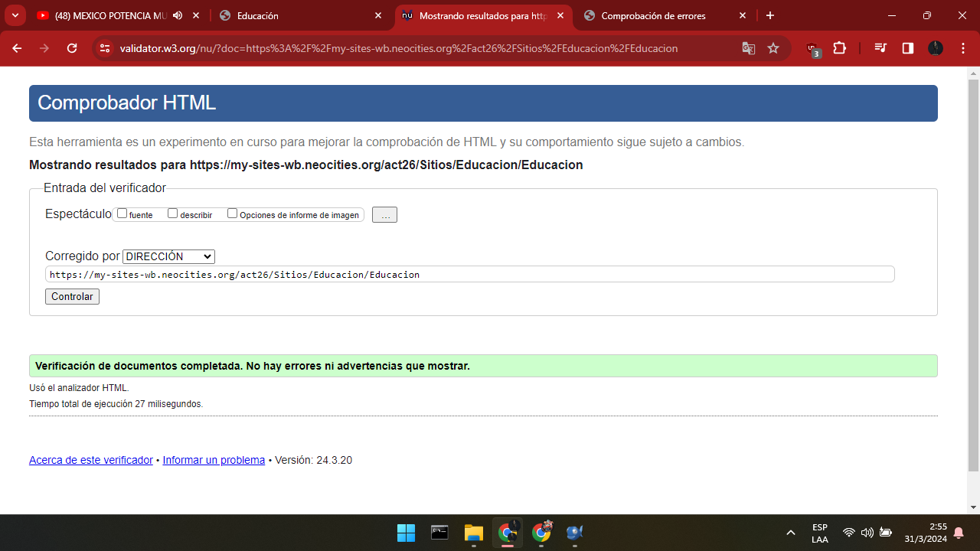The width and height of the screenshot is (980, 551).
Task: Click the browser address bar URL
Action: click(x=398, y=48)
